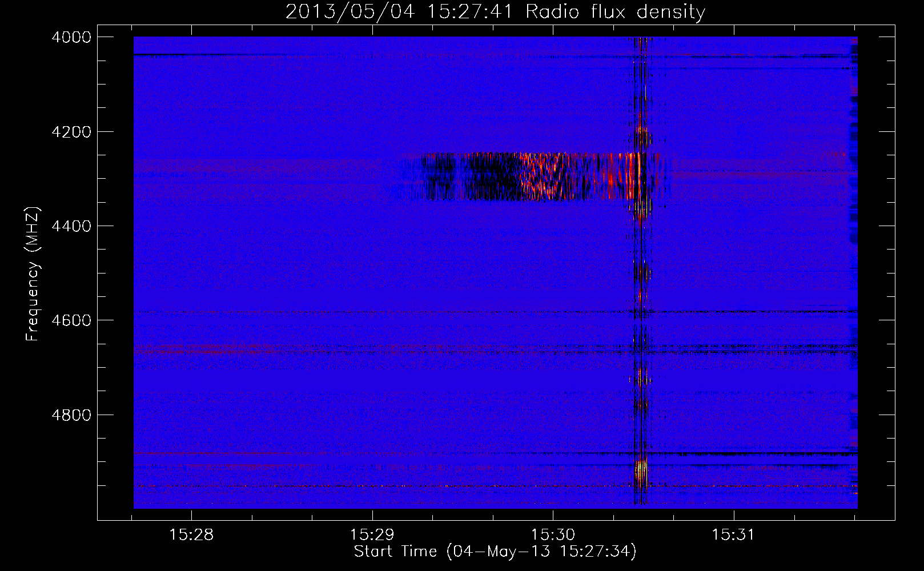Image resolution: width=924 pixels, height=571 pixels.
Task: Click the 15:29 time axis label
Action: pos(372,534)
